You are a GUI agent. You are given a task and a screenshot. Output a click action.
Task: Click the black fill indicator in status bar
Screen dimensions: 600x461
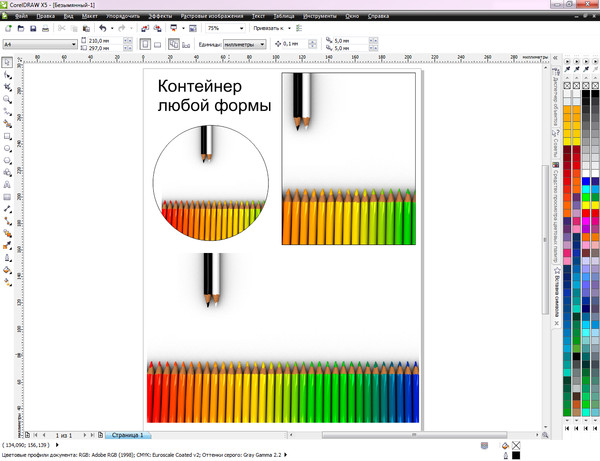pos(516,455)
